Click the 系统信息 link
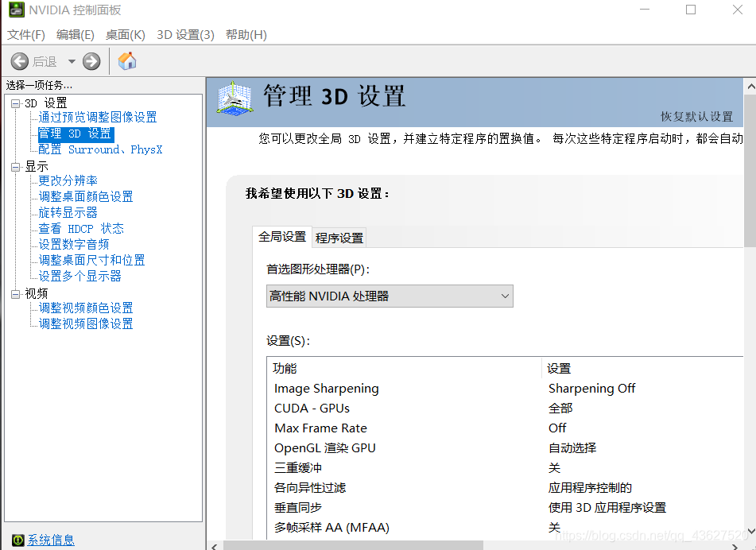Screen dimensions: 756x550 point(51,540)
